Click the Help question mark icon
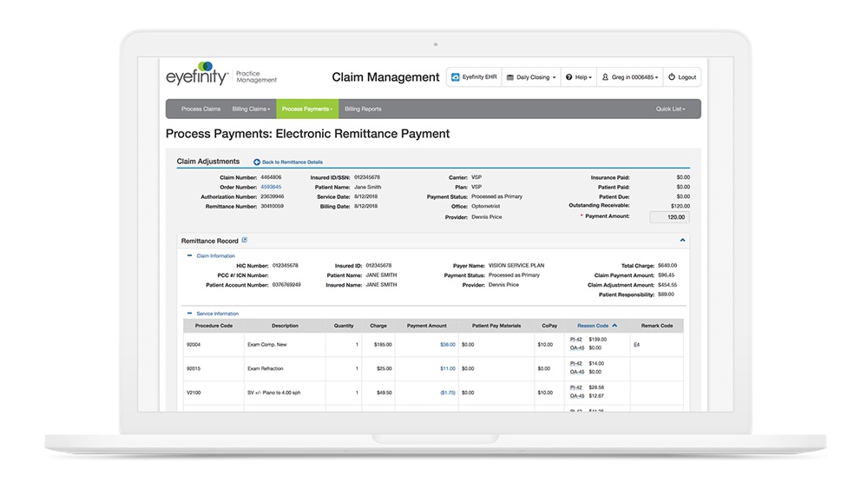 (569, 77)
